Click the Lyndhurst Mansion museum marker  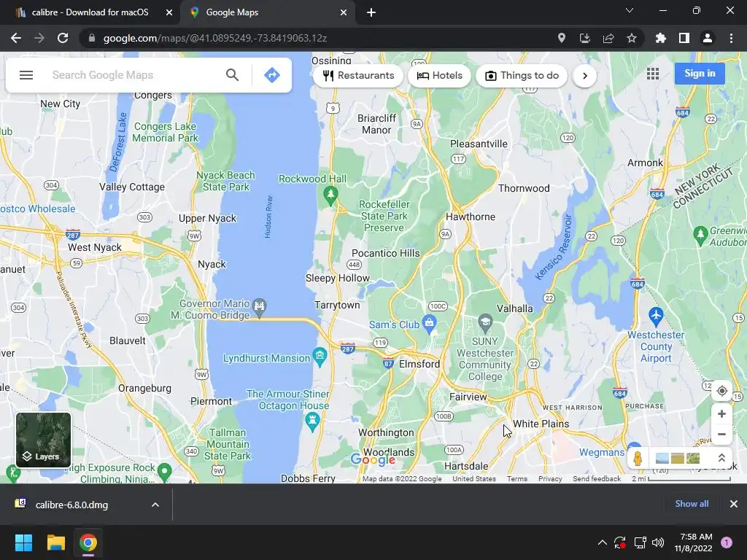pos(320,357)
